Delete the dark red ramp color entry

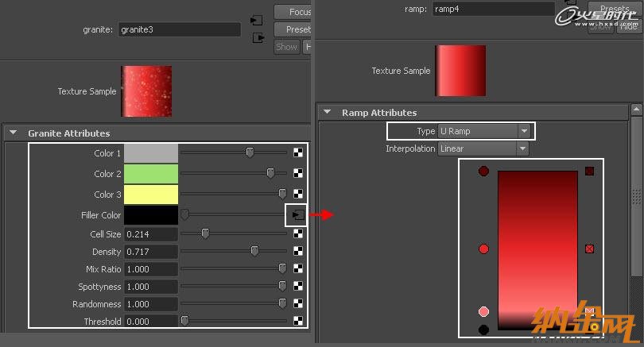pyautogui.click(x=589, y=171)
